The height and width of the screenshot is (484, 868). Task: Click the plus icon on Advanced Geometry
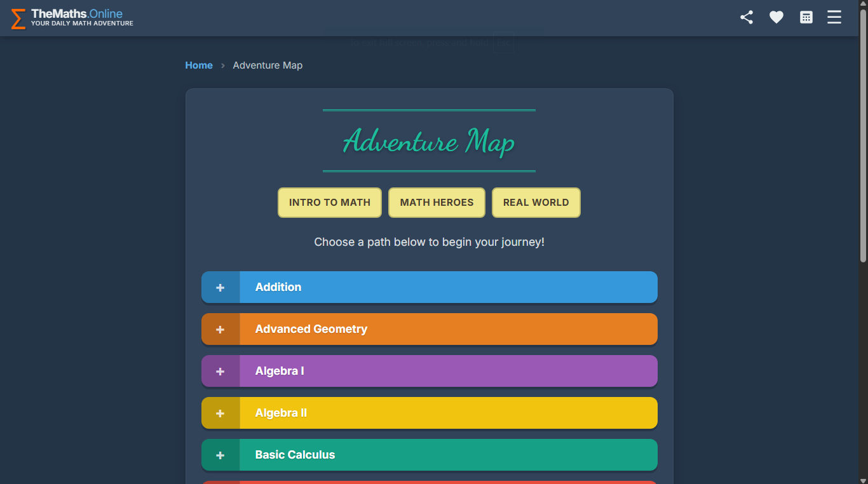tap(220, 329)
